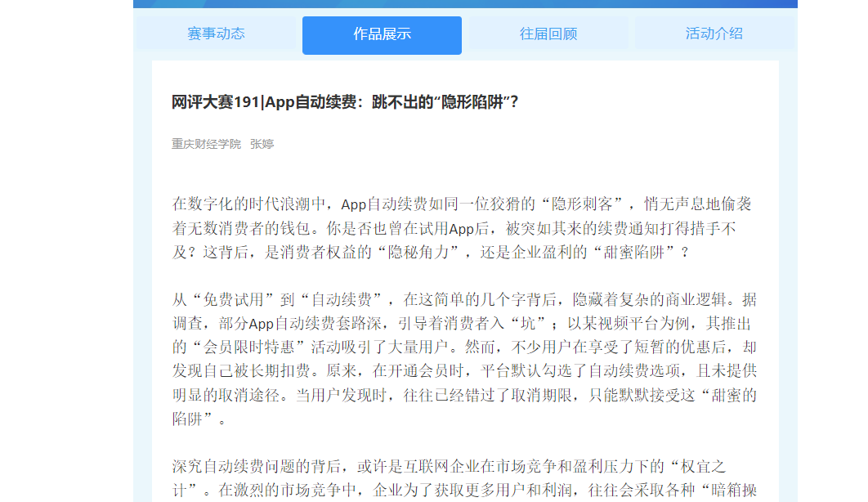Select the 作品展示 tab
Screen dimensions: 868x502
[x=382, y=34]
